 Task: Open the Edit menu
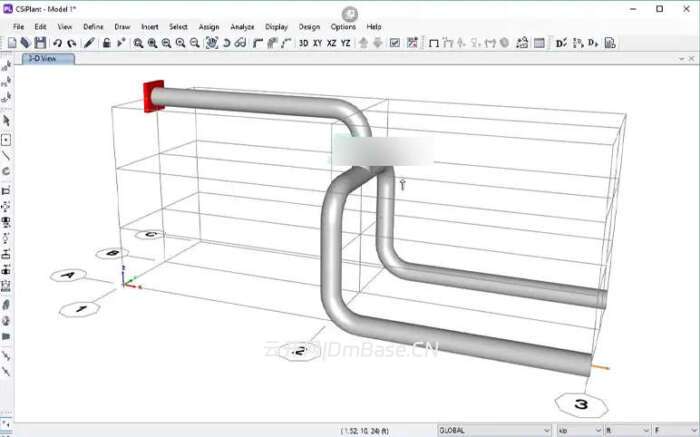point(41,27)
